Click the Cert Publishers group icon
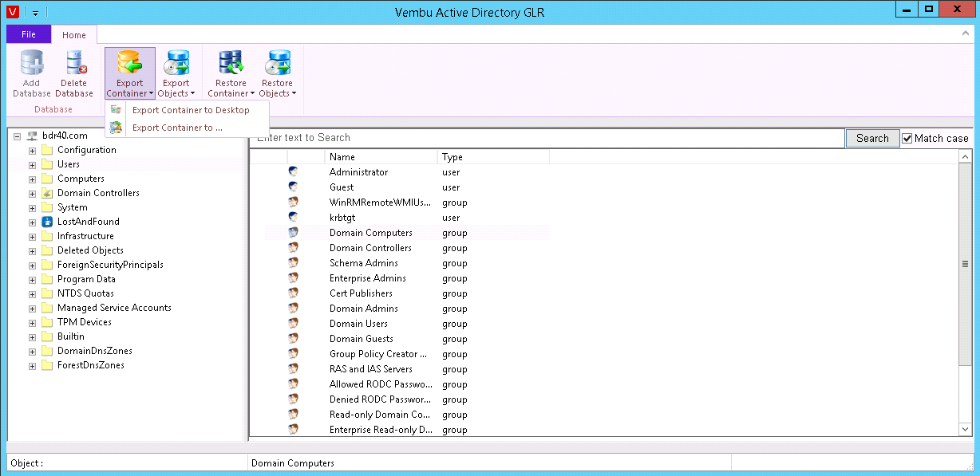This screenshot has width=980, height=476. (x=293, y=293)
